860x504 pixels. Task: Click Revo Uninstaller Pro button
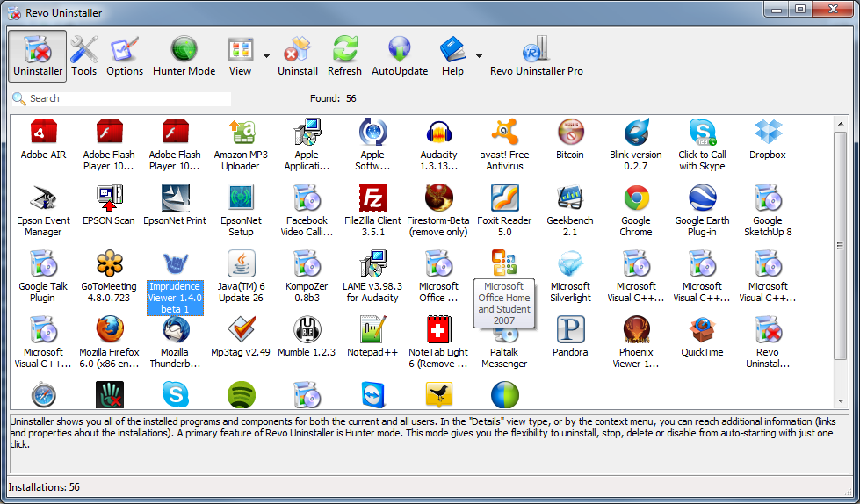coord(537,56)
